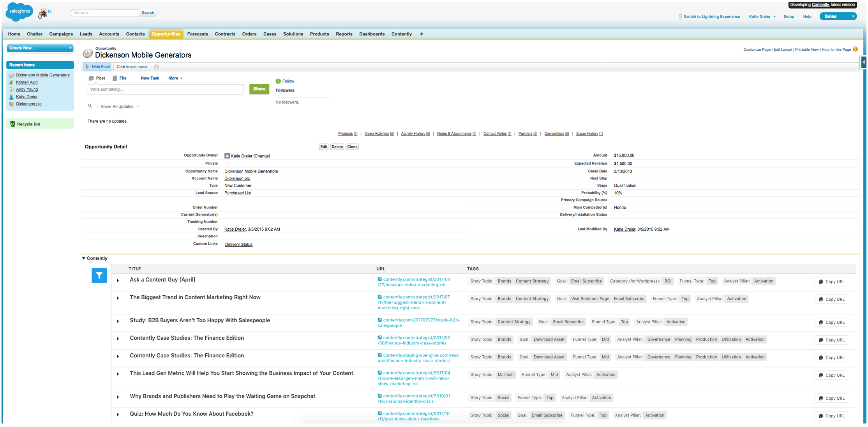Open the Recycle Bin in the sidebar
This screenshot has width=868, height=427.
click(28, 124)
